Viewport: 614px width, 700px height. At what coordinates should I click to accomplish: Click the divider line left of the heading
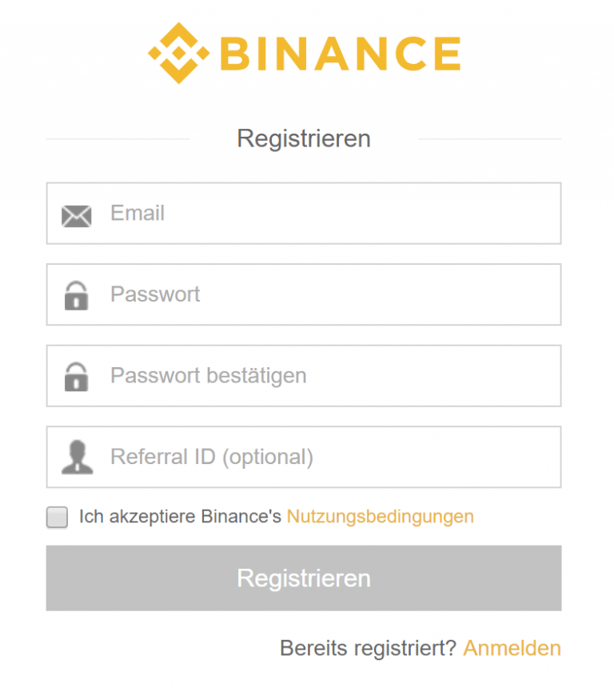[x=118, y=139]
